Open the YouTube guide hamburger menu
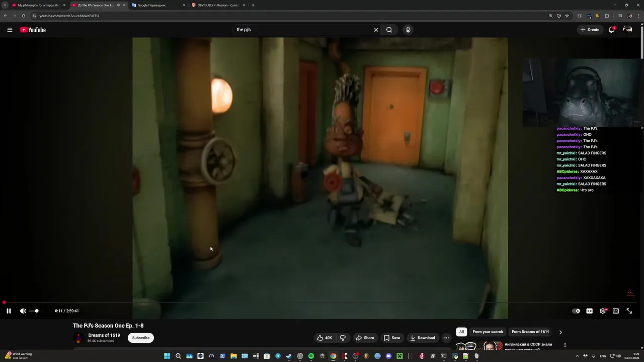This screenshot has width=644, height=362. (x=10, y=30)
